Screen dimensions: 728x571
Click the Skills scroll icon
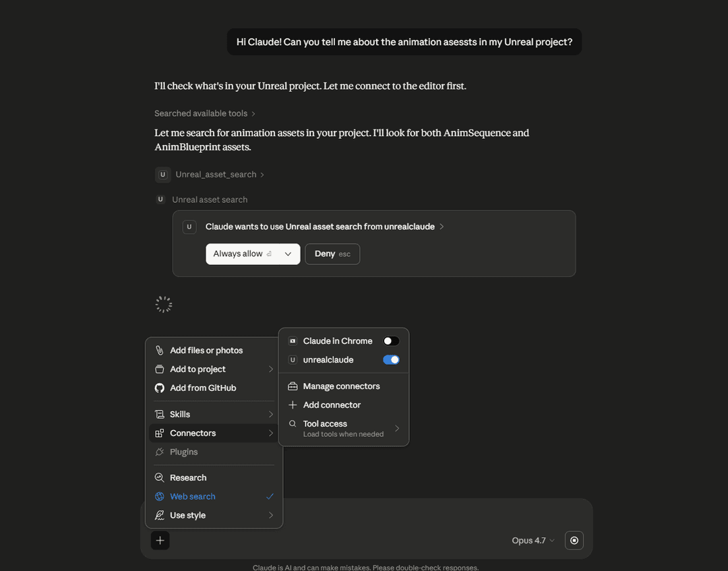[x=159, y=414]
